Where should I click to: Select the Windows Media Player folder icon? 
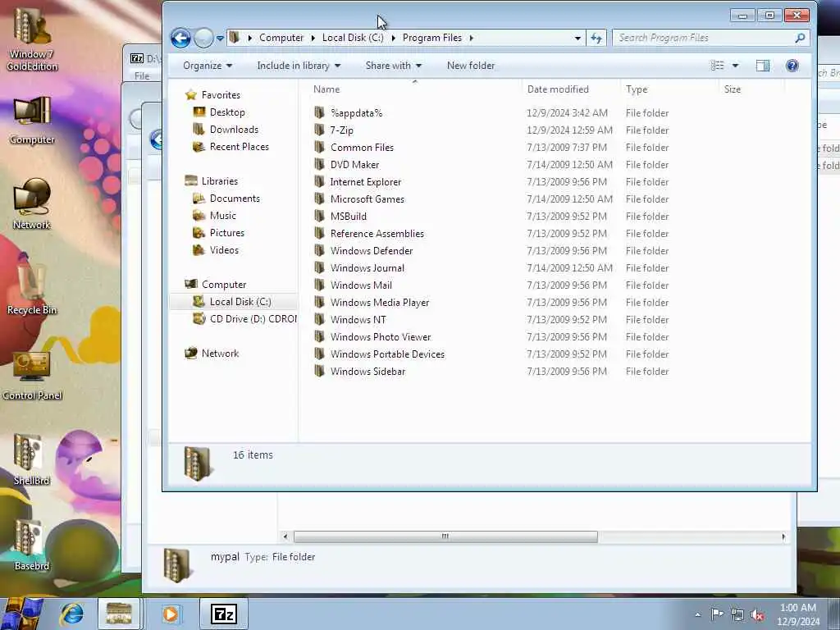(319, 302)
